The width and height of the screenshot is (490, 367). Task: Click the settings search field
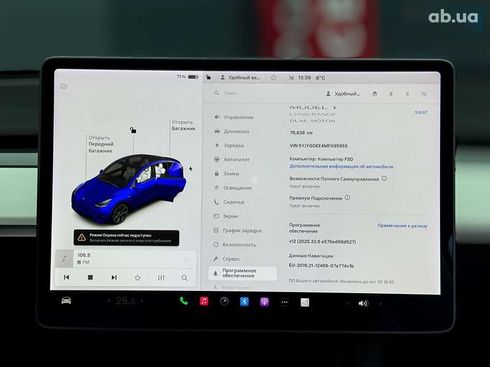pos(263,93)
